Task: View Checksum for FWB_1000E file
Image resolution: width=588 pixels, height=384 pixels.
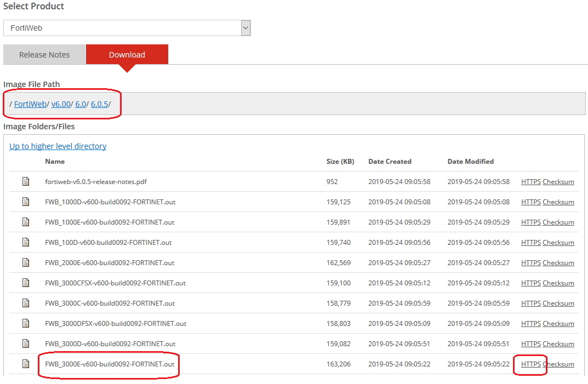Action: coord(558,222)
